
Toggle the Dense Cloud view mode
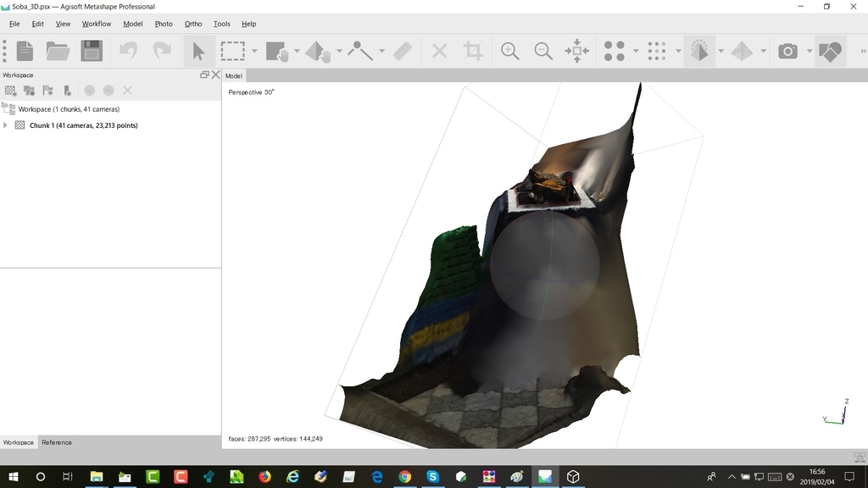(x=657, y=51)
